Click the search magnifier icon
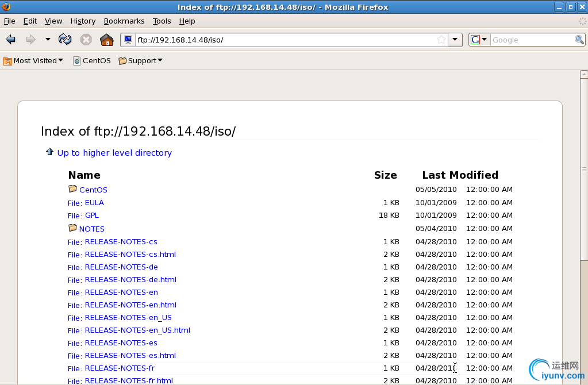The height and width of the screenshot is (385, 588). 579,40
